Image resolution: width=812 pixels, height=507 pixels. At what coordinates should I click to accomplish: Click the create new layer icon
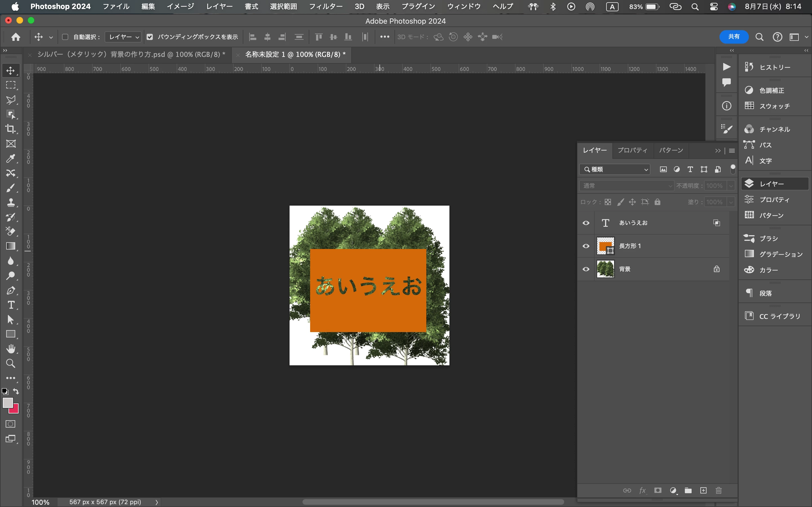tap(703, 491)
